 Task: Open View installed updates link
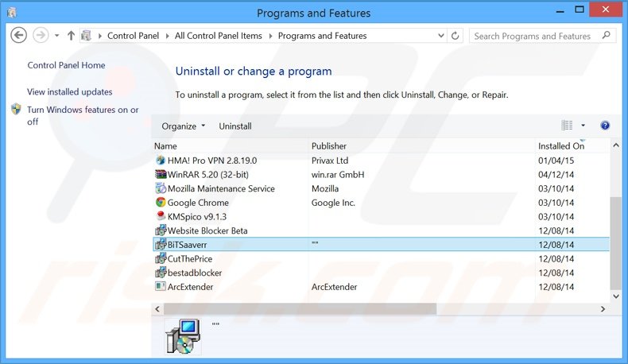(x=70, y=91)
